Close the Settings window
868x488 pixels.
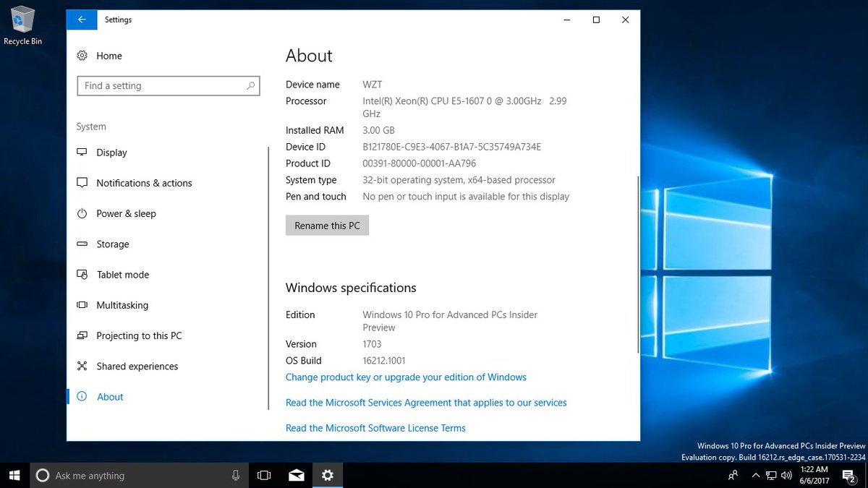626,20
